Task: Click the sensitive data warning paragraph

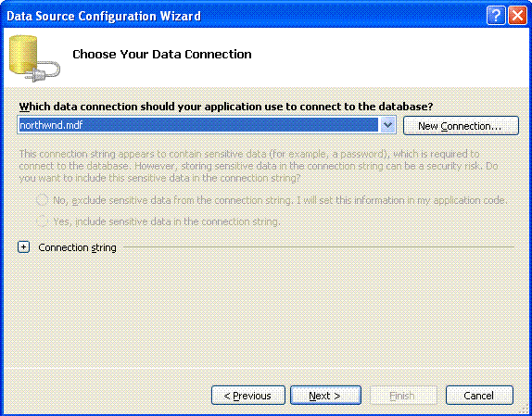Action: 259,166
